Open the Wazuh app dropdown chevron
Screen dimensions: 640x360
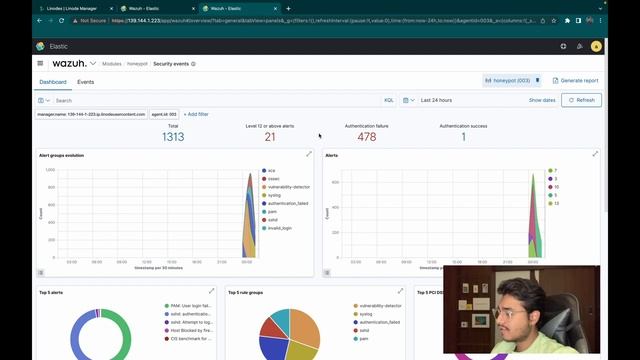[93, 64]
